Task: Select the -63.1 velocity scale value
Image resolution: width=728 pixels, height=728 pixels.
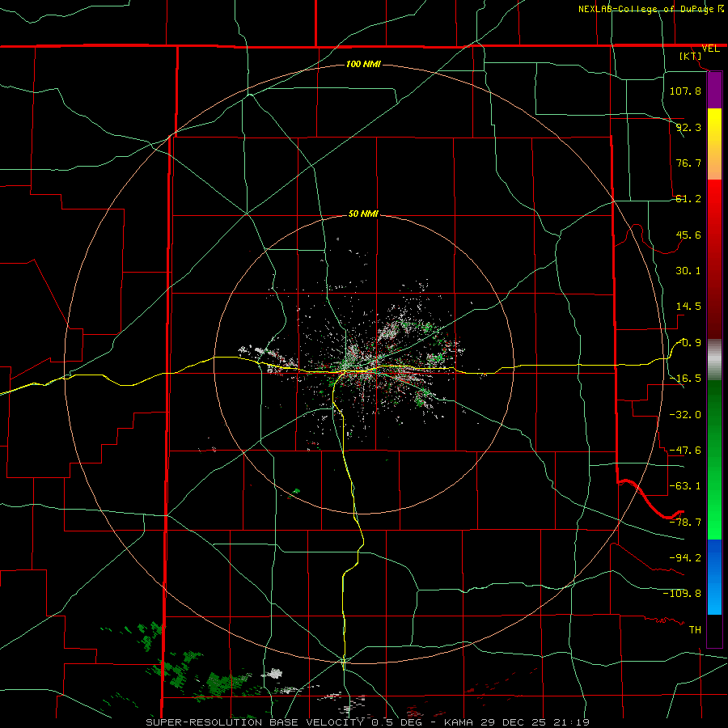Action: coord(685,486)
